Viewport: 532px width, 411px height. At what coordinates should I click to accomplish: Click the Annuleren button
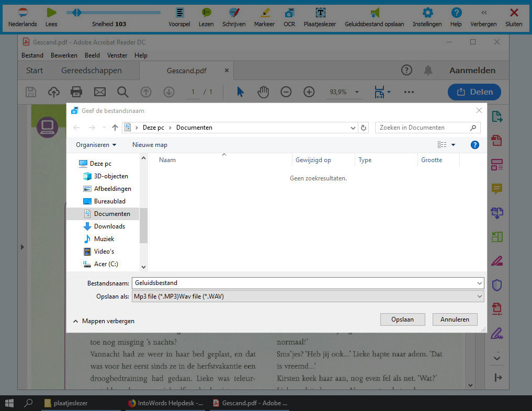pos(455,319)
